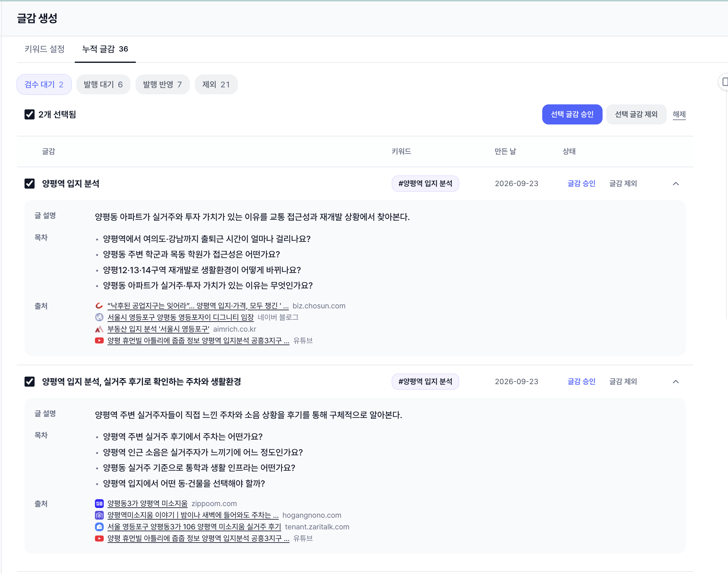The height and width of the screenshot is (574, 728).
Task: Click the '상태' column header
Action: point(569,152)
